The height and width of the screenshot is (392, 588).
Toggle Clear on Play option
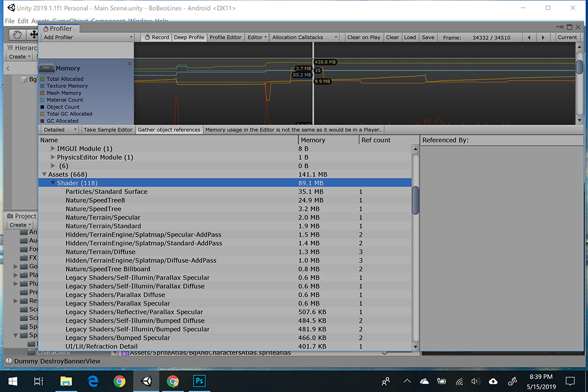[363, 37]
